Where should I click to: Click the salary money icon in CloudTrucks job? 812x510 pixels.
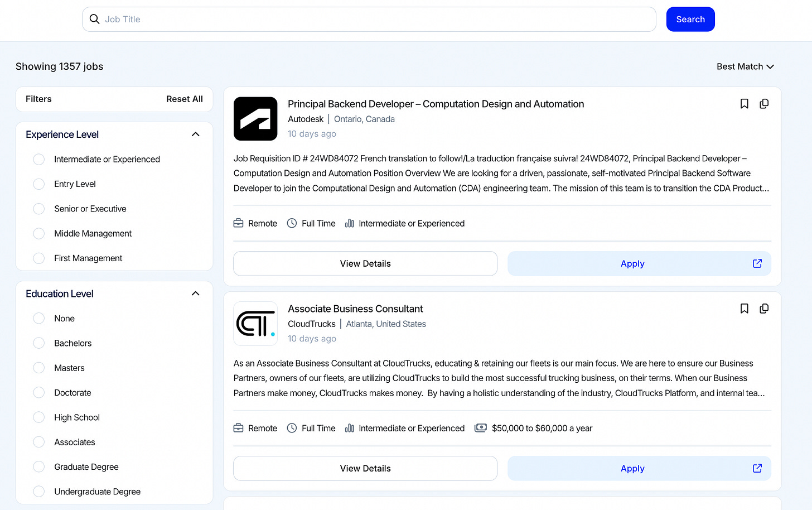[480, 428]
